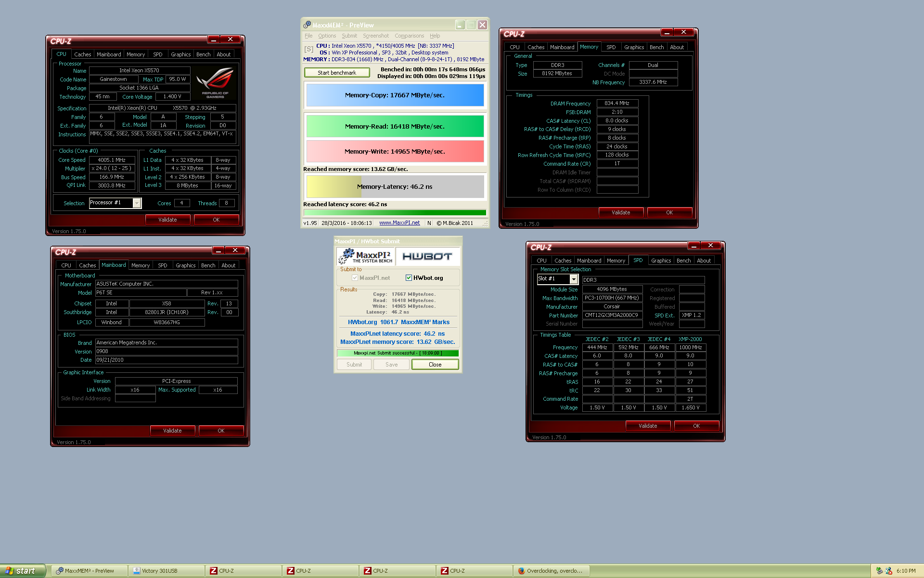The image size is (924, 578).
Task: Click the DRAM Frequency 834.4 MHz field
Action: [617, 103]
